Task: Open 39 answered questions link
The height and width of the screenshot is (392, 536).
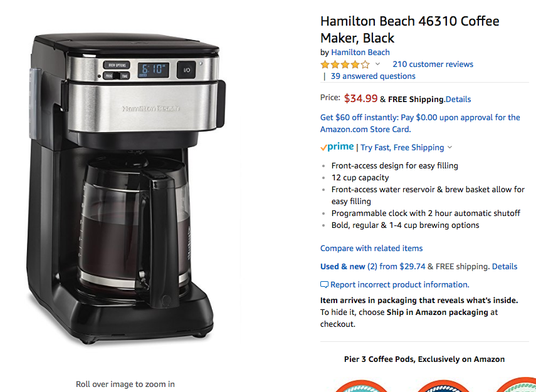Action: [373, 76]
